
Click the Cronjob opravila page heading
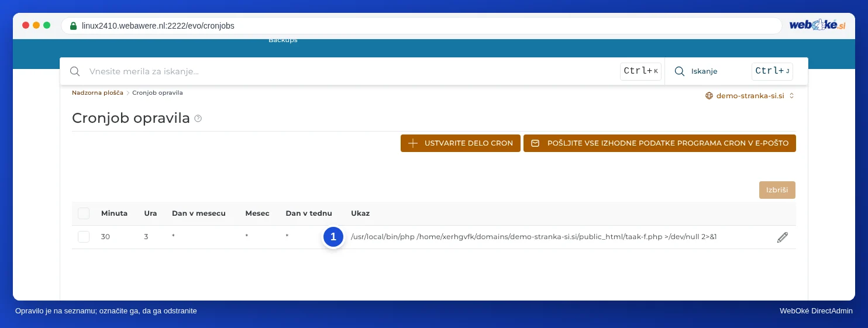[x=131, y=118]
